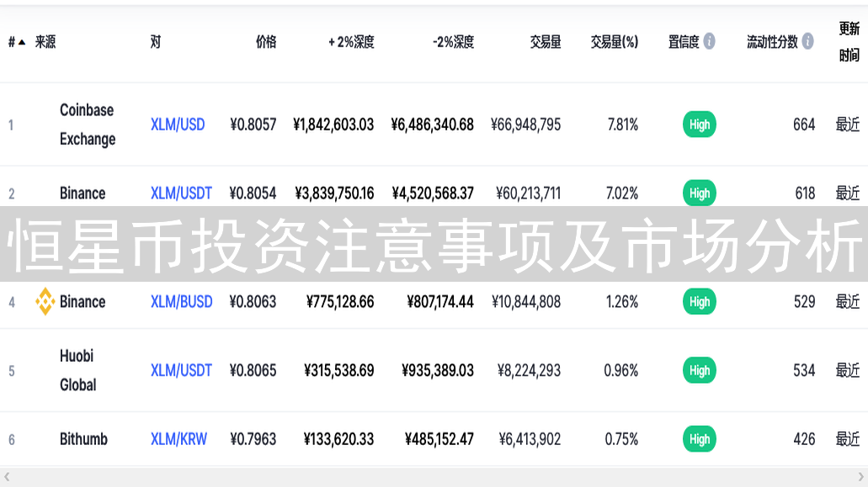Sort by 来源 column header
This screenshot has height=487, width=868.
[x=45, y=42]
